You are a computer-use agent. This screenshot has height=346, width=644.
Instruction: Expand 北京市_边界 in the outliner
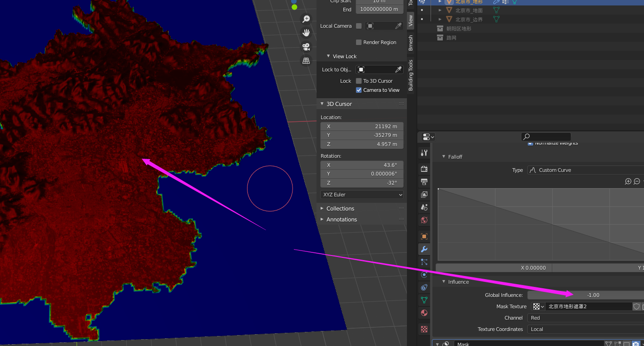click(440, 19)
